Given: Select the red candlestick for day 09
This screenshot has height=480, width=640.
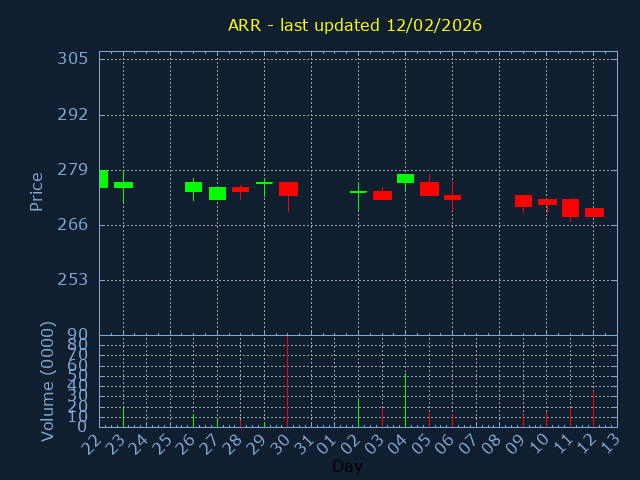Looking at the screenshot, I should [x=523, y=204].
